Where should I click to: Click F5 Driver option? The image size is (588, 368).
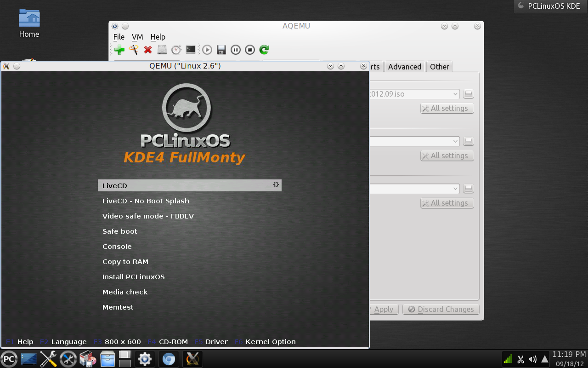(211, 342)
